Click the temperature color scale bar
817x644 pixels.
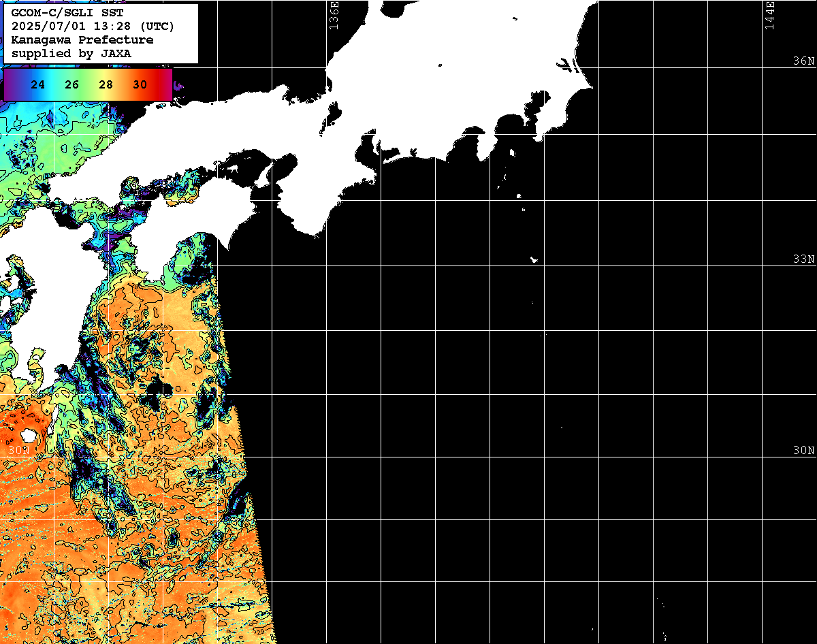[88, 84]
